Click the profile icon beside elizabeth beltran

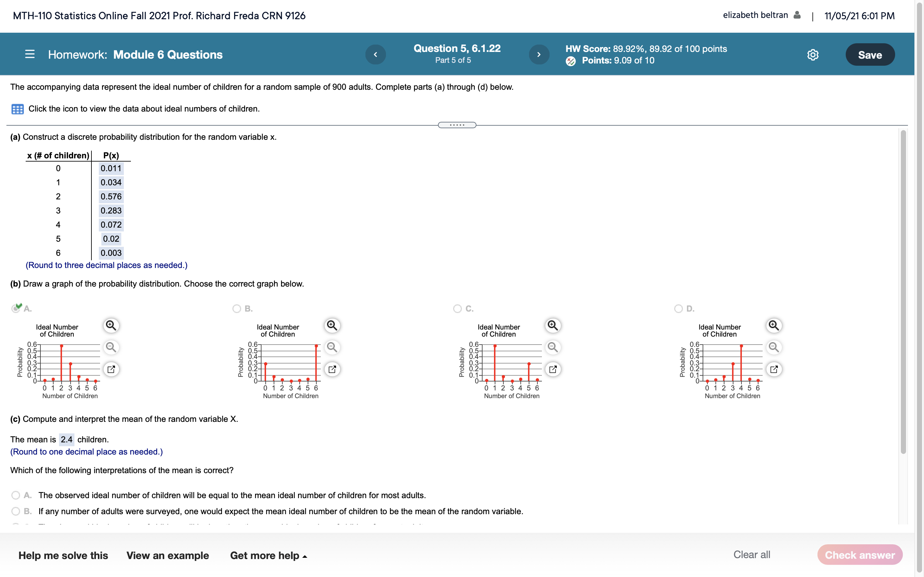coord(797,15)
